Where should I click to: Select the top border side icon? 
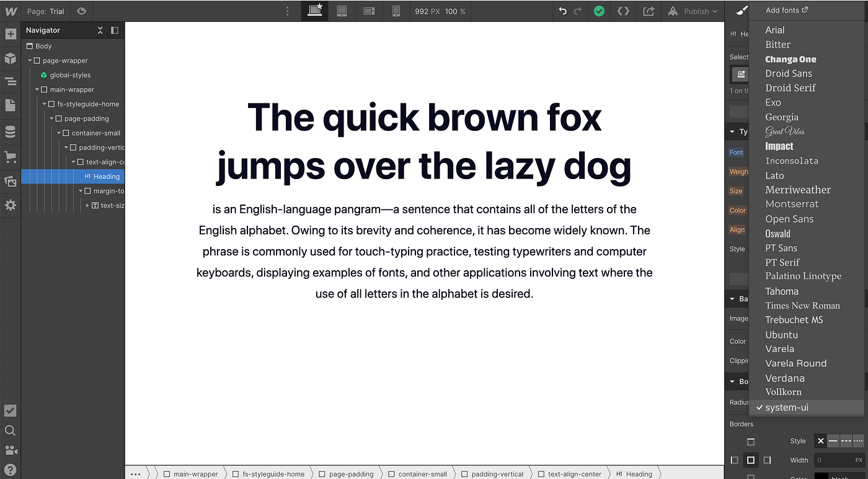tap(751, 442)
